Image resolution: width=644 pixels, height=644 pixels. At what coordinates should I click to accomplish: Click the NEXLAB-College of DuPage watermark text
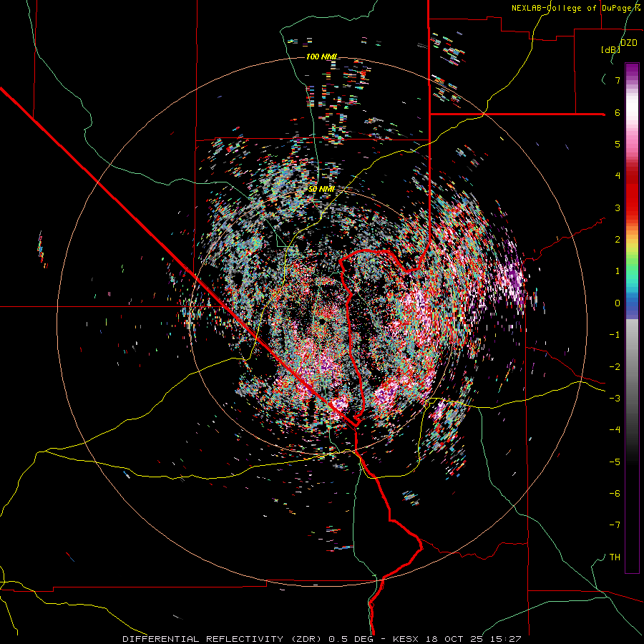[576, 8]
